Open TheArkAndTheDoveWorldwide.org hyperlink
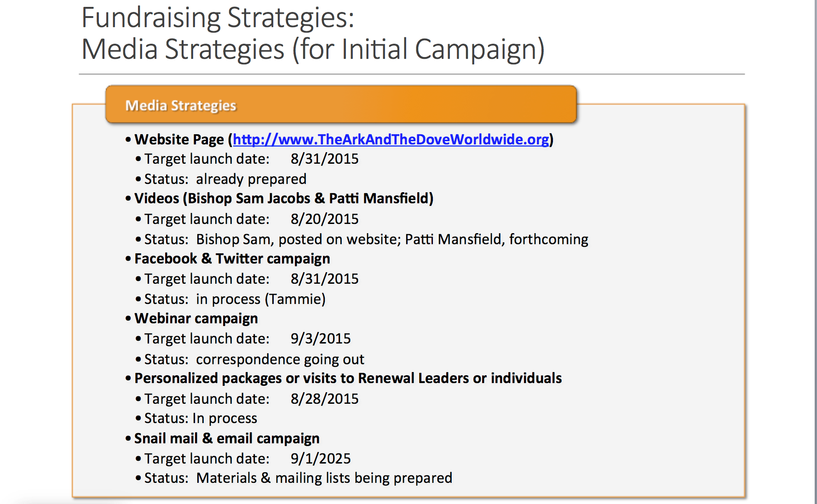The image size is (817, 504). coord(391,139)
